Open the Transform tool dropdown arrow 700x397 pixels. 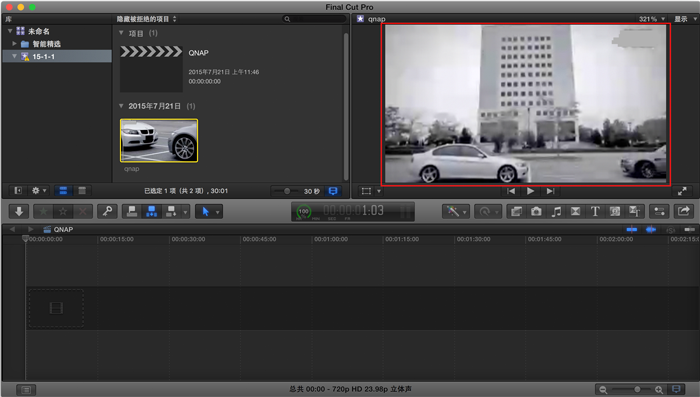pyautogui.click(x=379, y=192)
